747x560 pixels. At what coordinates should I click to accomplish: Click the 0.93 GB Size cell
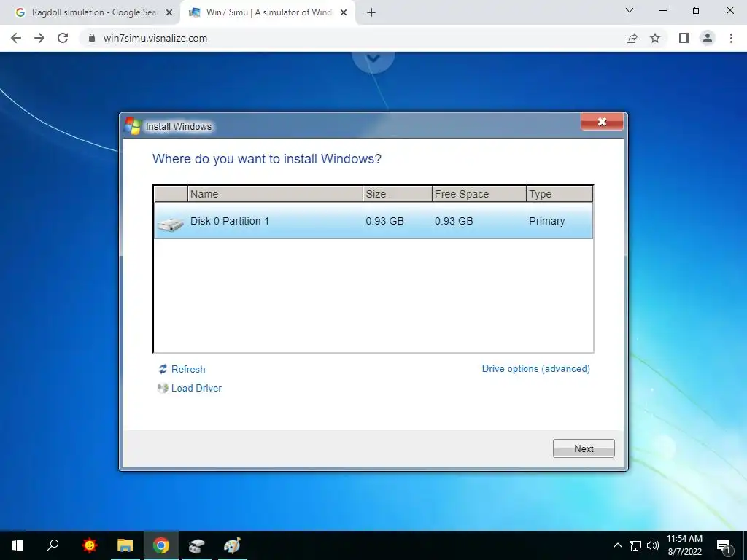[384, 221]
